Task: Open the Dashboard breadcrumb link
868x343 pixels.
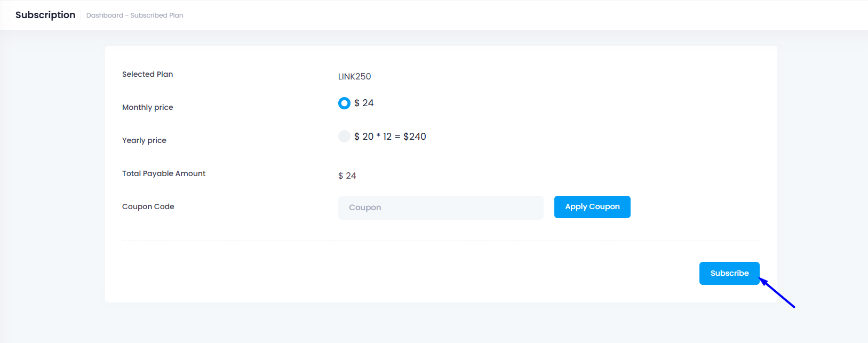Action: click(x=105, y=15)
